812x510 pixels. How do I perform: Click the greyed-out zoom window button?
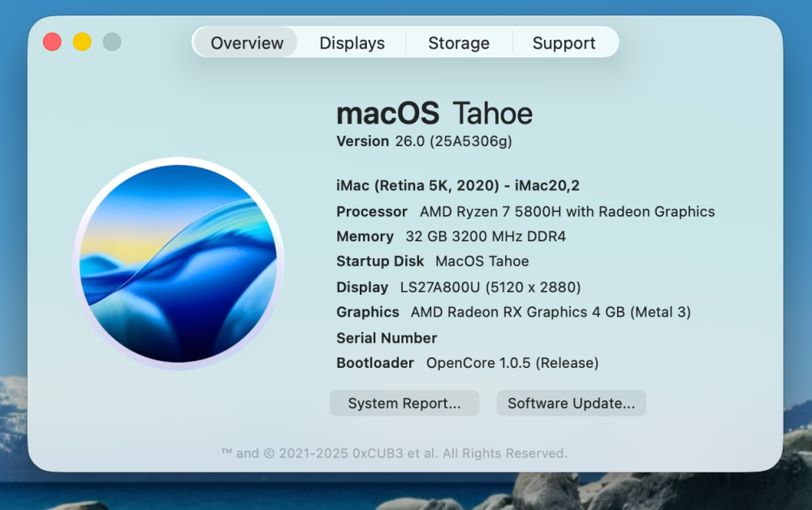[x=112, y=42]
